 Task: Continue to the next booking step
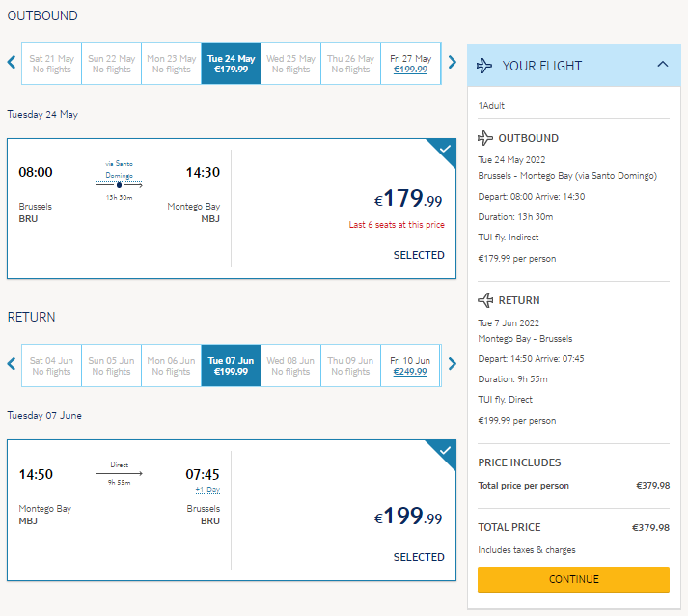pos(573,579)
